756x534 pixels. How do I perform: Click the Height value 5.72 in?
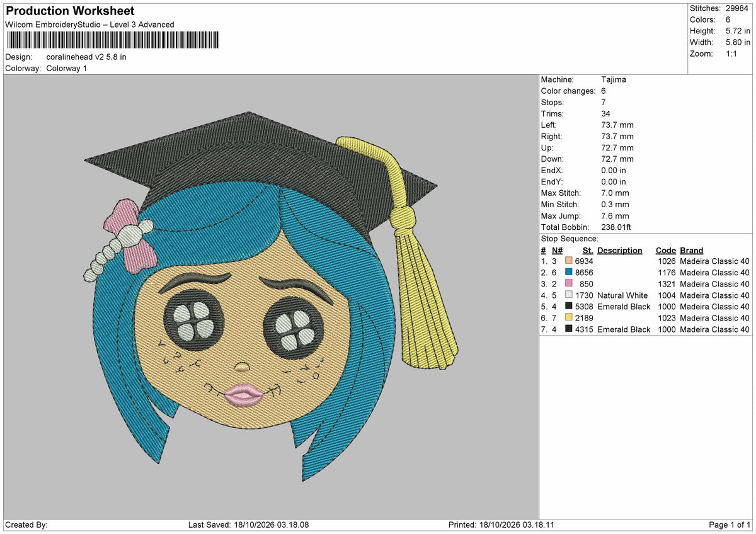click(x=737, y=31)
